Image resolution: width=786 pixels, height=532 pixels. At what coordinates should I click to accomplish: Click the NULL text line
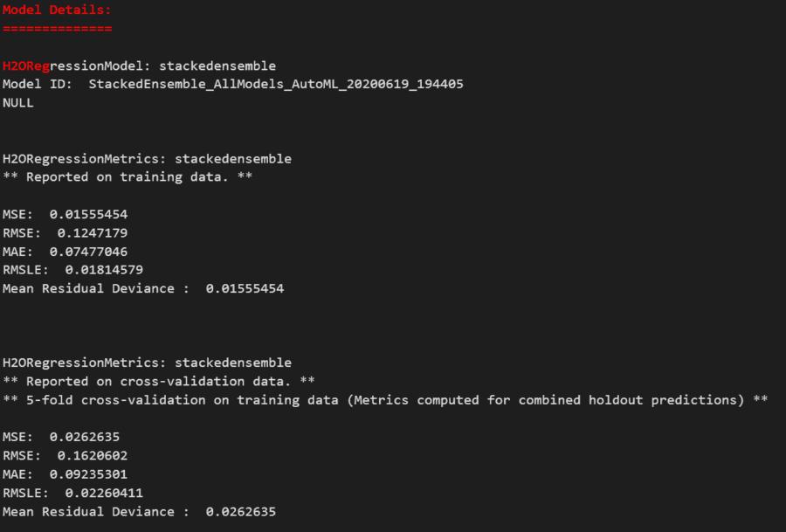pyautogui.click(x=18, y=102)
